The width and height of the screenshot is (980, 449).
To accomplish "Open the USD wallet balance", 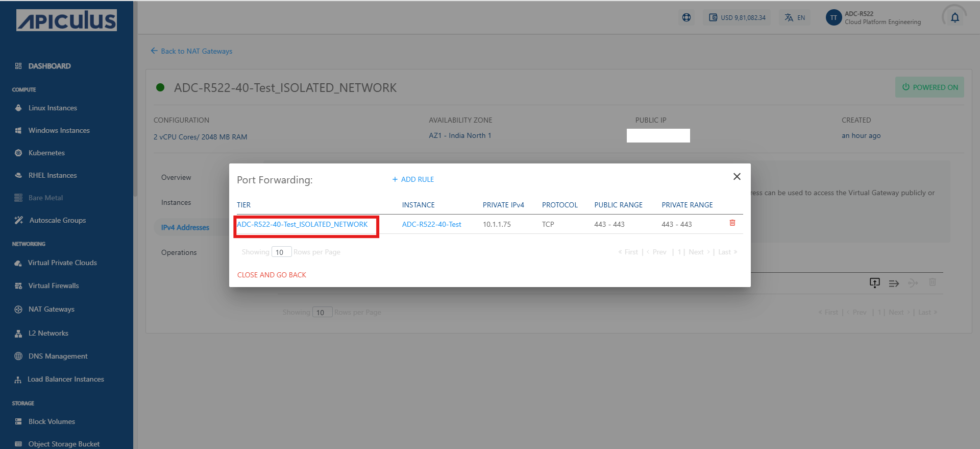I will (x=737, y=18).
